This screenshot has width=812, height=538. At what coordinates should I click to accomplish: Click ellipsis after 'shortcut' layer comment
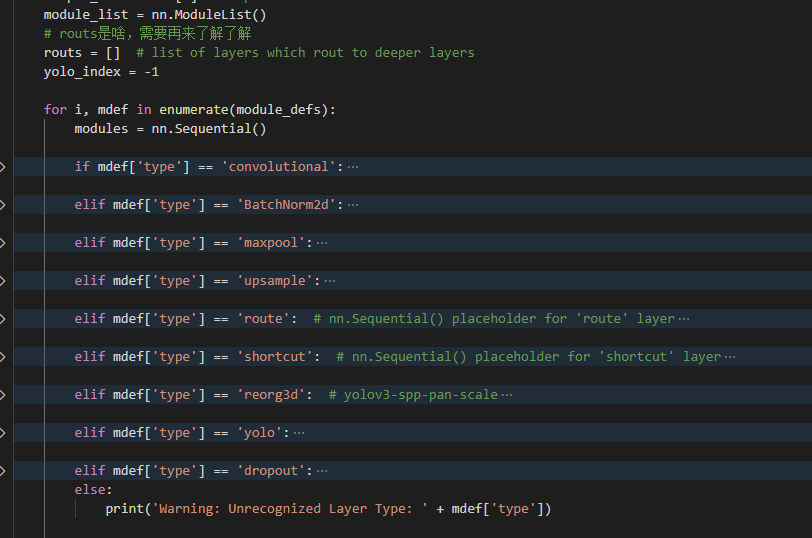coord(730,357)
